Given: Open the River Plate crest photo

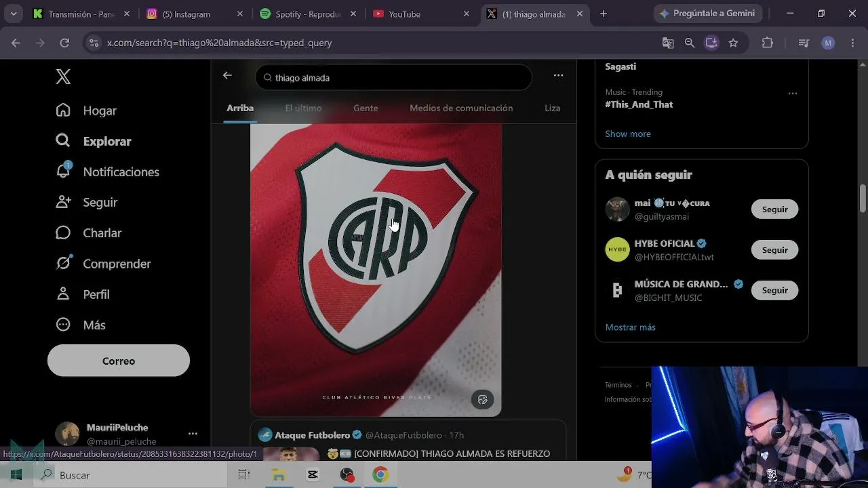Looking at the screenshot, I should 376,270.
